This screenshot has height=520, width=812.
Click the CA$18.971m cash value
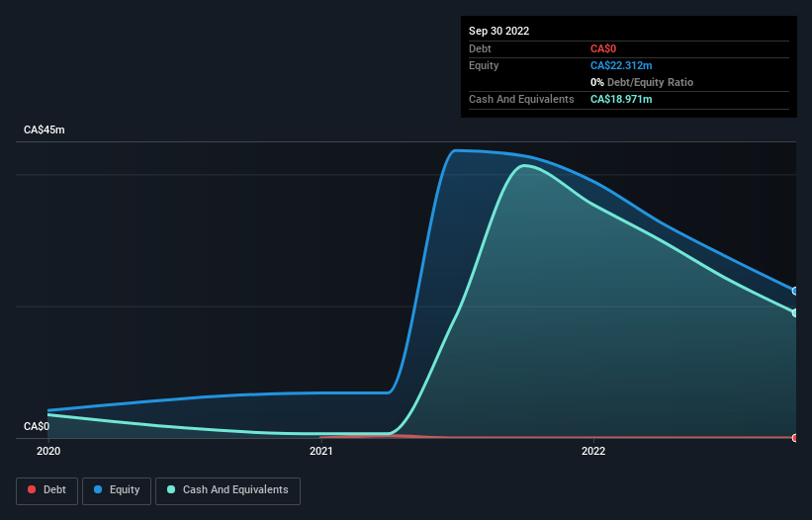click(x=621, y=99)
